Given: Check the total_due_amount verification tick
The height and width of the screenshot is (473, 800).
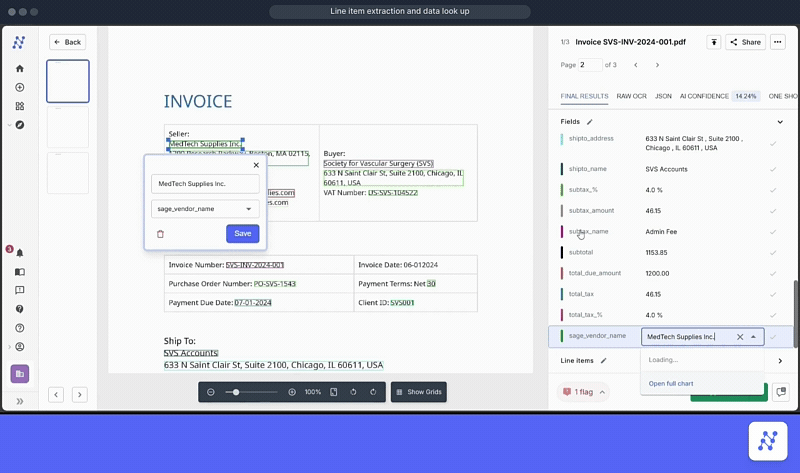Looking at the screenshot, I should pyautogui.click(x=773, y=273).
